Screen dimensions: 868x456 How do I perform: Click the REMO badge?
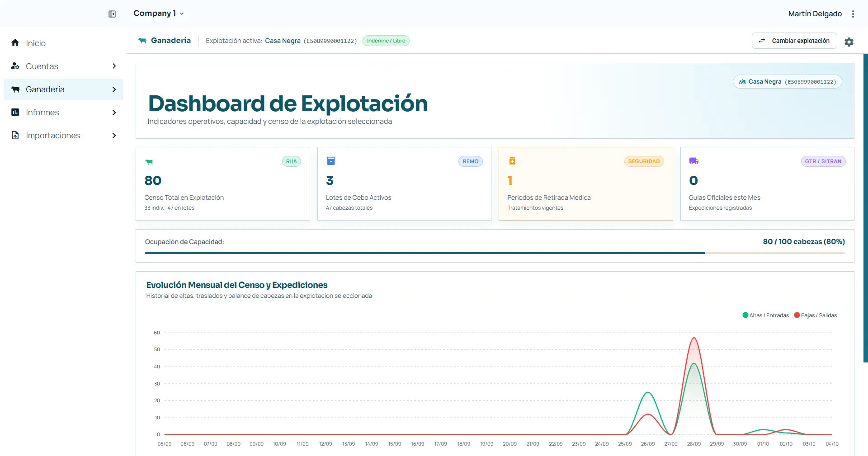tap(471, 161)
